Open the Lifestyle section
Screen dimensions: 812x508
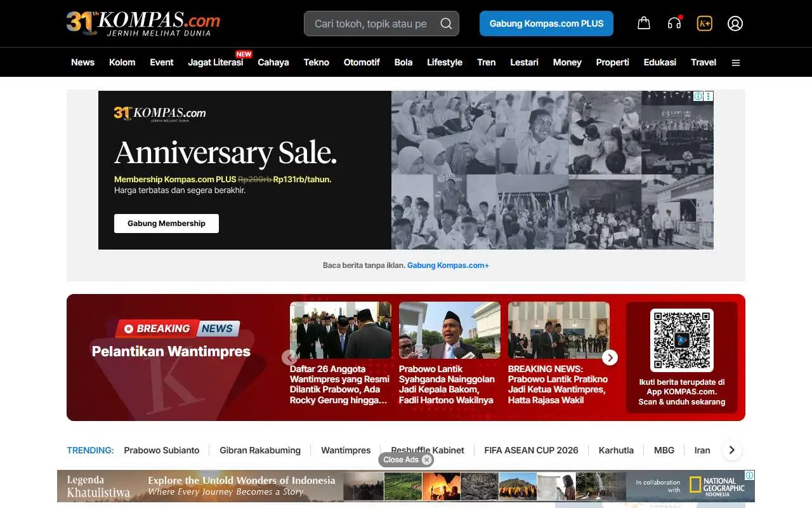(445, 62)
